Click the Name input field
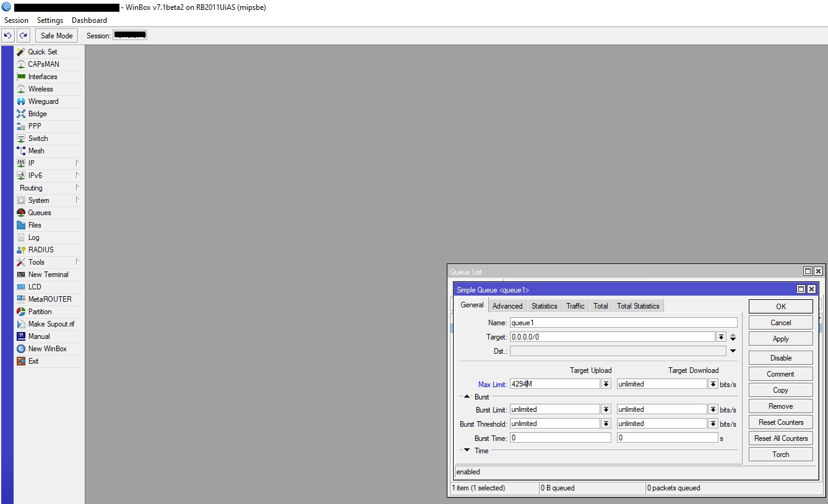Viewport: 828px width, 504px height. click(x=623, y=323)
